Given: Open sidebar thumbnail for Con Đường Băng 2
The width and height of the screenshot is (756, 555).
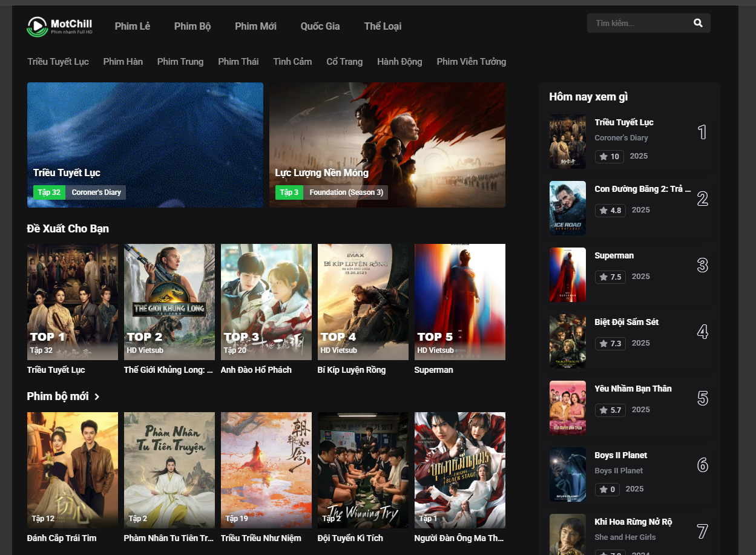Looking at the screenshot, I should (568, 208).
